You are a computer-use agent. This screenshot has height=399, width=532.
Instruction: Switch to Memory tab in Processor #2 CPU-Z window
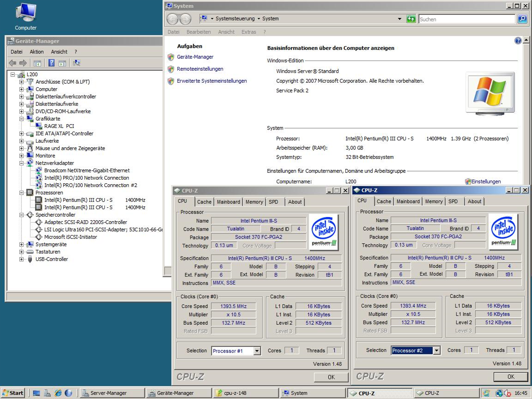[x=434, y=202]
